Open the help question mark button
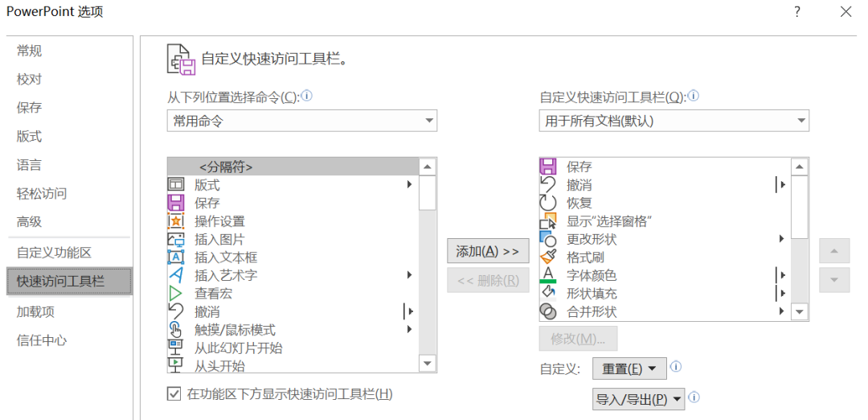868x420 pixels. (797, 11)
